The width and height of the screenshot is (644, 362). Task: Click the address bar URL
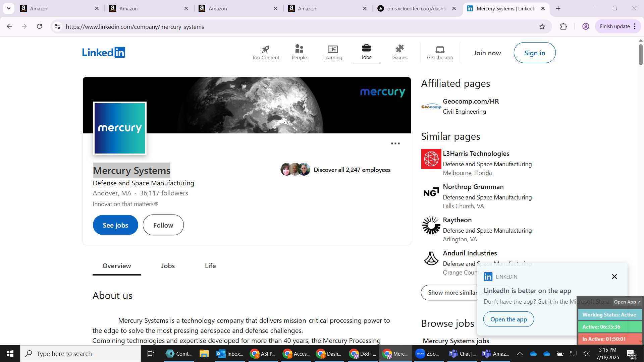tap(135, 26)
